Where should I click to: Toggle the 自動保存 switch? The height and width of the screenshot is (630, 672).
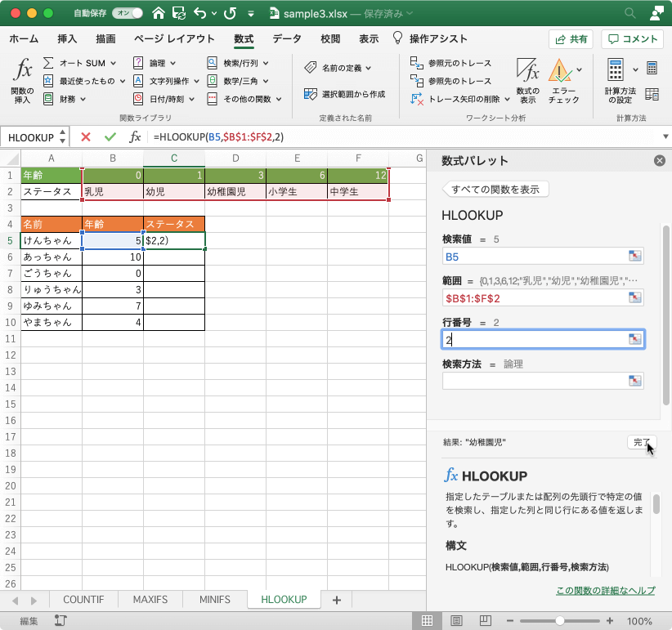128,13
